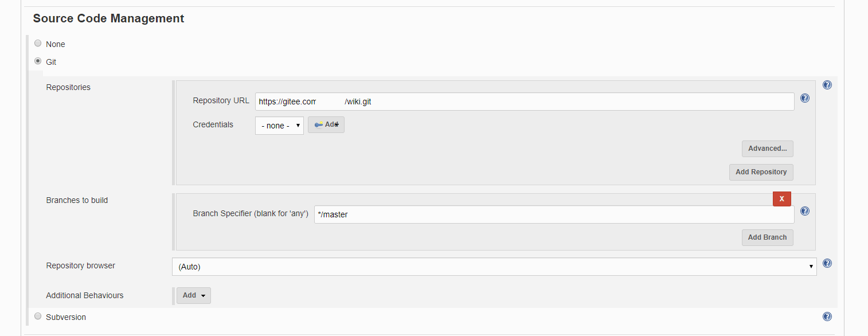The width and height of the screenshot is (868, 336).
Task: Click the Advanced... button
Action: (x=767, y=149)
